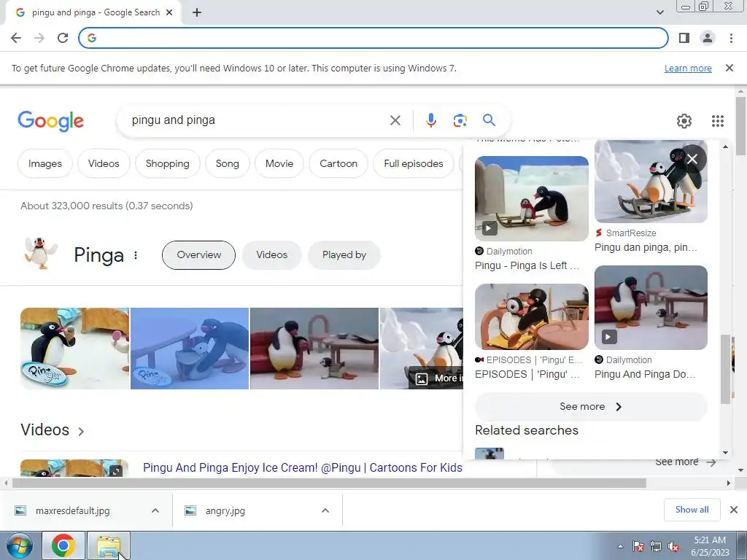Start voice search with microphone
747x560 pixels.
click(430, 120)
